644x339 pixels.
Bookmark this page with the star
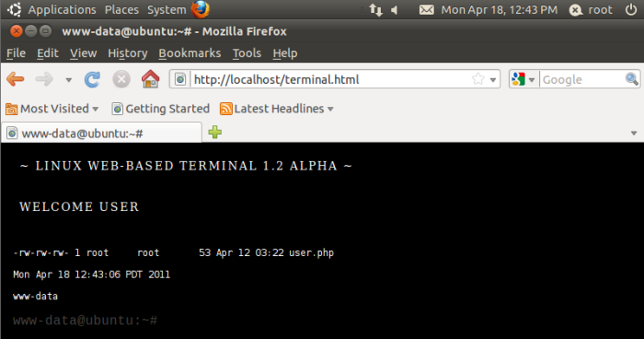[x=477, y=79]
